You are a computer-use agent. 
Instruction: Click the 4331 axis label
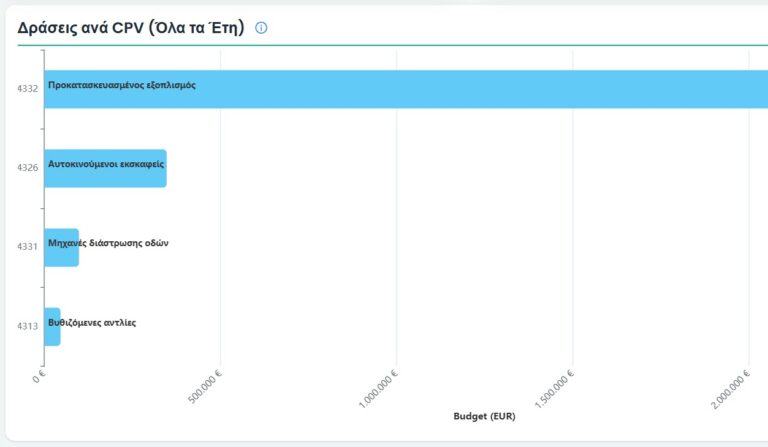coord(28,247)
